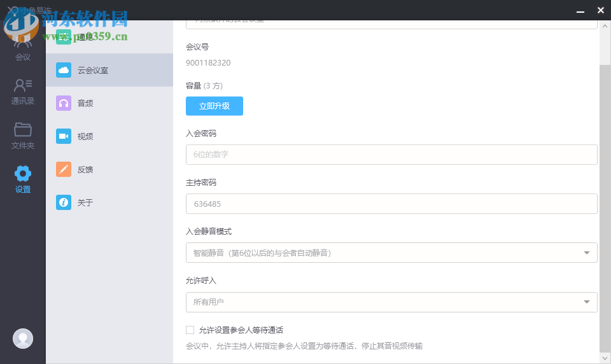Close the application window
This screenshot has height=364, width=611.
(x=600, y=11)
